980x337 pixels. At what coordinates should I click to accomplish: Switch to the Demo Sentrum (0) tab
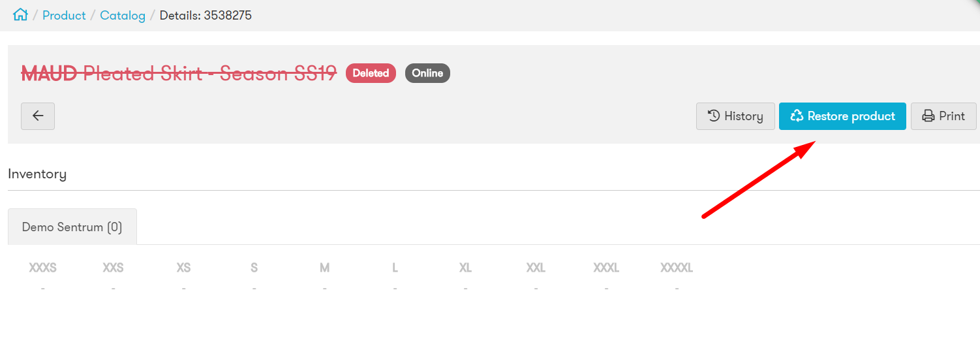(72, 227)
